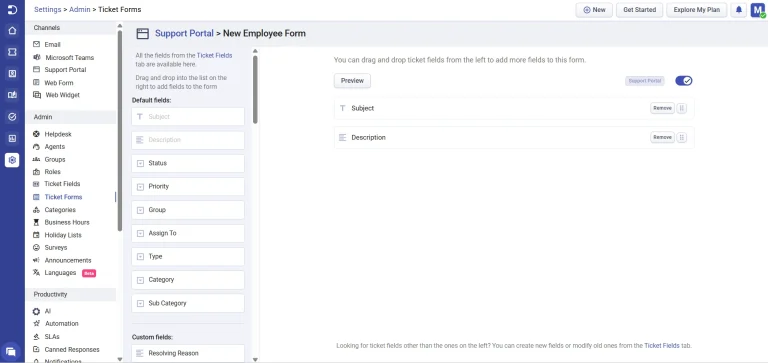Select the Status dropdown field
This screenshot has width=768, height=363.
pos(188,163)
